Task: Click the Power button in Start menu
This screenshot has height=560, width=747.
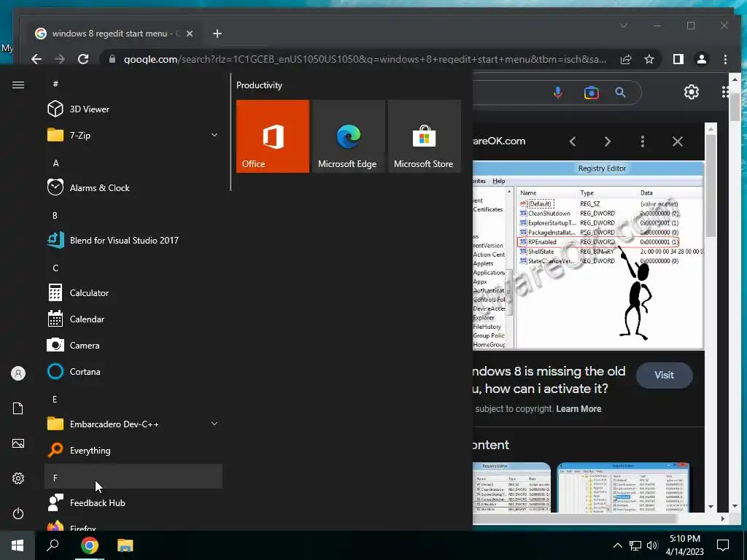Action: (x=18, y=513)
